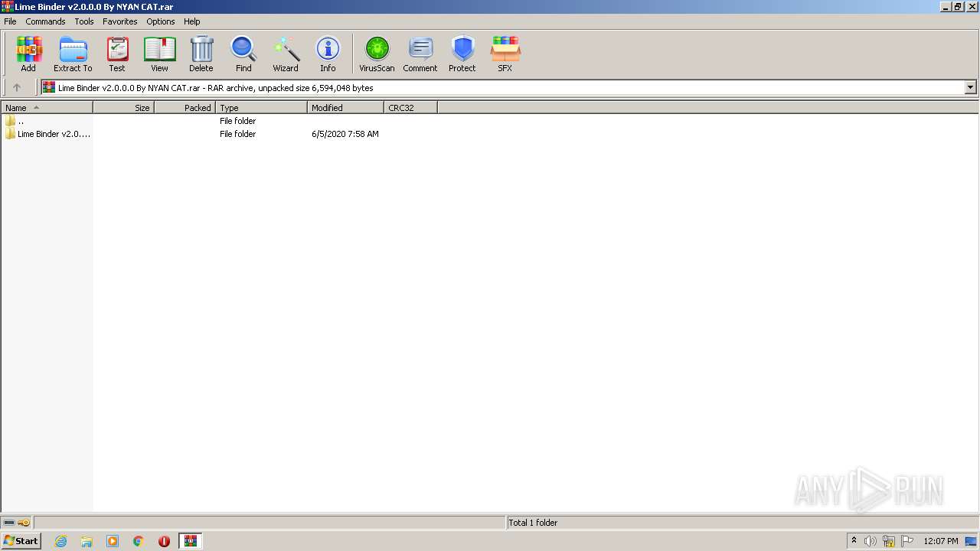Image resolution: width=980 pixels, height=551 pixels.
Task: Click the Extract To icon
Action: point(73,54)
